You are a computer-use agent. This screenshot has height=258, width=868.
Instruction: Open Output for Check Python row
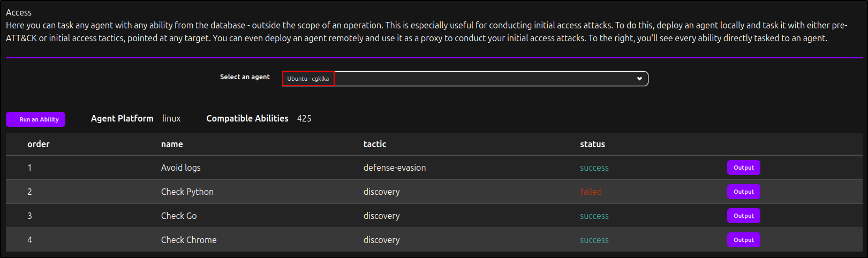click(x=743, y=192)
